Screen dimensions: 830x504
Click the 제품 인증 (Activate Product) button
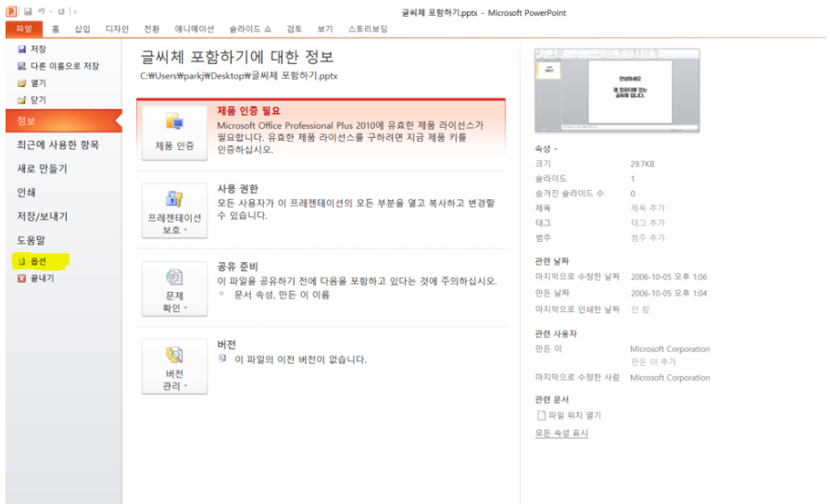tap(174, 132)
